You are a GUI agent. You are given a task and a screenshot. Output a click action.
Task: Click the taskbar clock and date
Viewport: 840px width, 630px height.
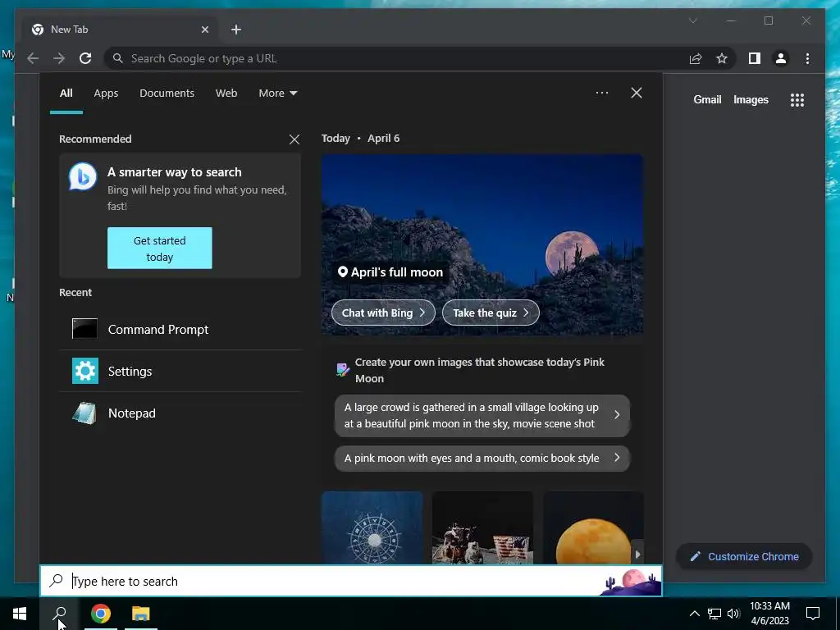(x=769, y=614)
